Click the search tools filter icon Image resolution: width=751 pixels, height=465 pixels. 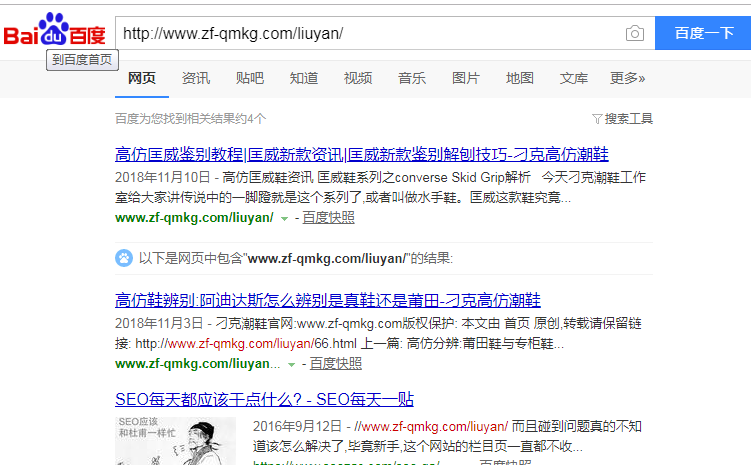click(x=597, y=119)
